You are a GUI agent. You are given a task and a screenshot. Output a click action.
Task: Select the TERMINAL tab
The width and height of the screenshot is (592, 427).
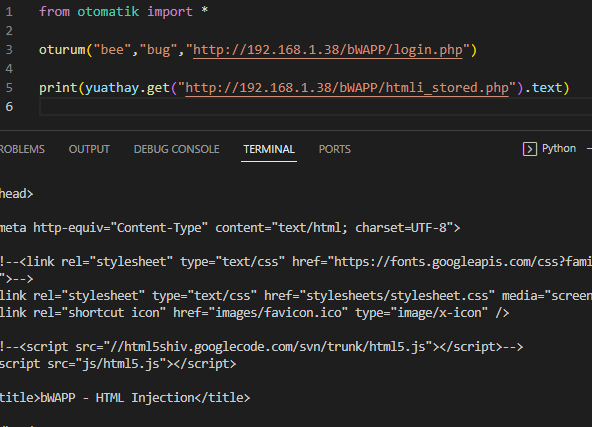(269, 149)
